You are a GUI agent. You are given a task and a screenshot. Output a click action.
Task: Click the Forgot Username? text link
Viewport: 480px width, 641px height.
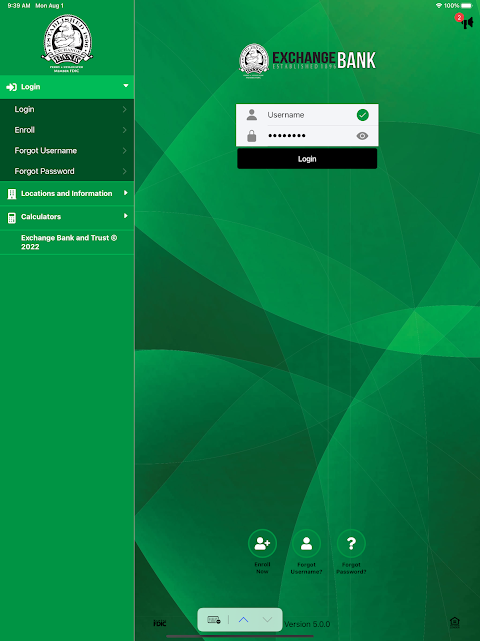[x=306, y=568]
